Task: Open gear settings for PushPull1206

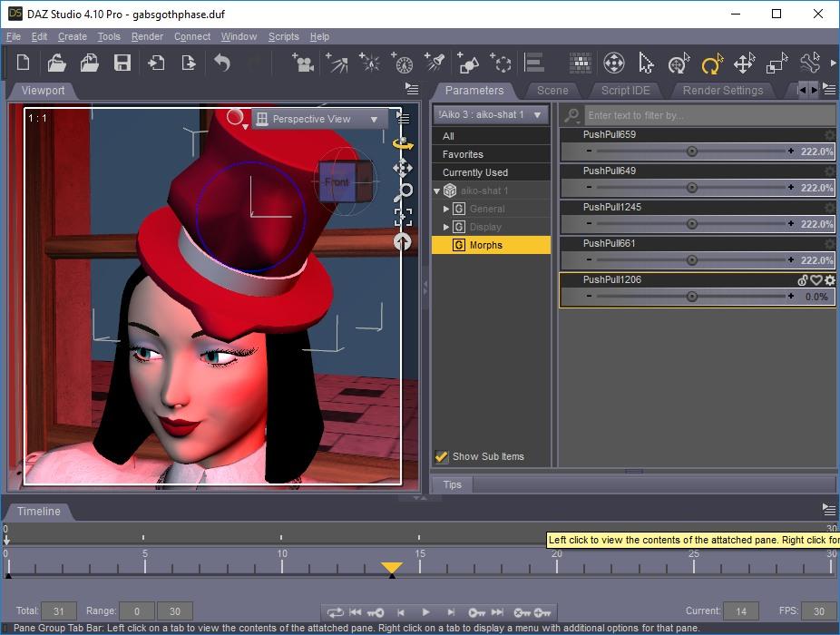Action: 829,280
